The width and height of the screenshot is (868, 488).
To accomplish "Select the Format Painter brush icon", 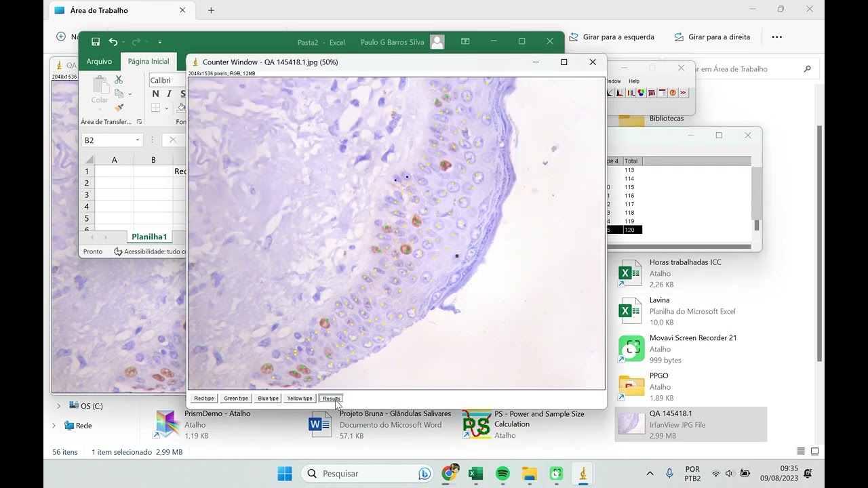I will [x=119, y=107].
